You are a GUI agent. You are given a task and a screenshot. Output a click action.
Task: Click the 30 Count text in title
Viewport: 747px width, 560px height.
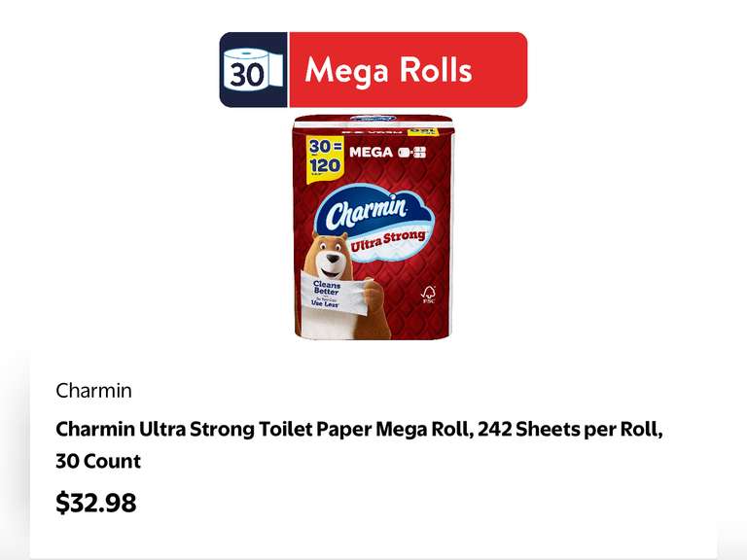tap(98, 462)
